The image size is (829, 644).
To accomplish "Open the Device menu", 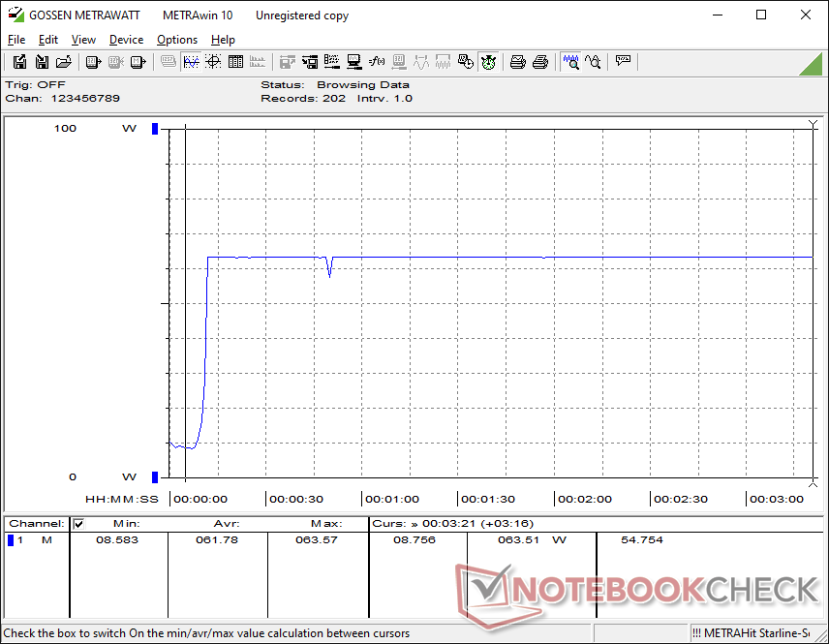I will pos(126,40).
